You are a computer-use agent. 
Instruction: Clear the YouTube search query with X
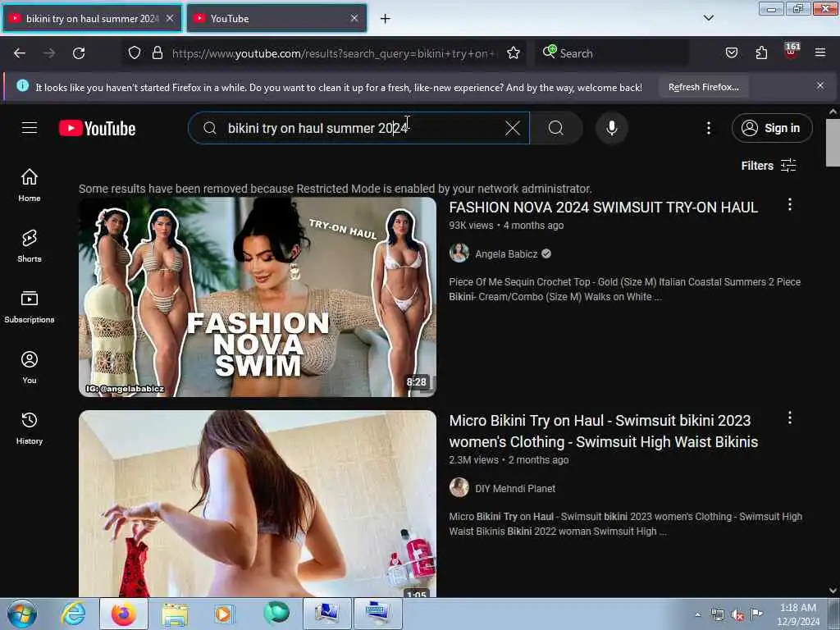click(x=513, y=128)
